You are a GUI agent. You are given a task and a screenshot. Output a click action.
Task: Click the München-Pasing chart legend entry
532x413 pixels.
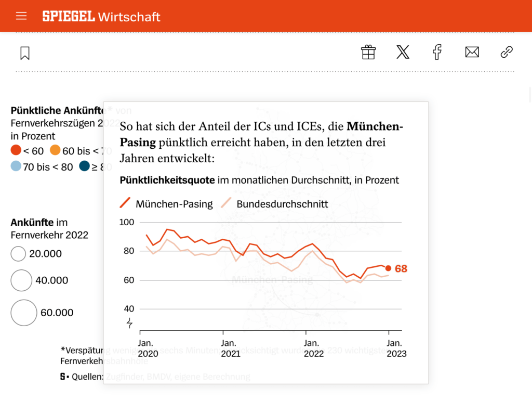point(166,204)
